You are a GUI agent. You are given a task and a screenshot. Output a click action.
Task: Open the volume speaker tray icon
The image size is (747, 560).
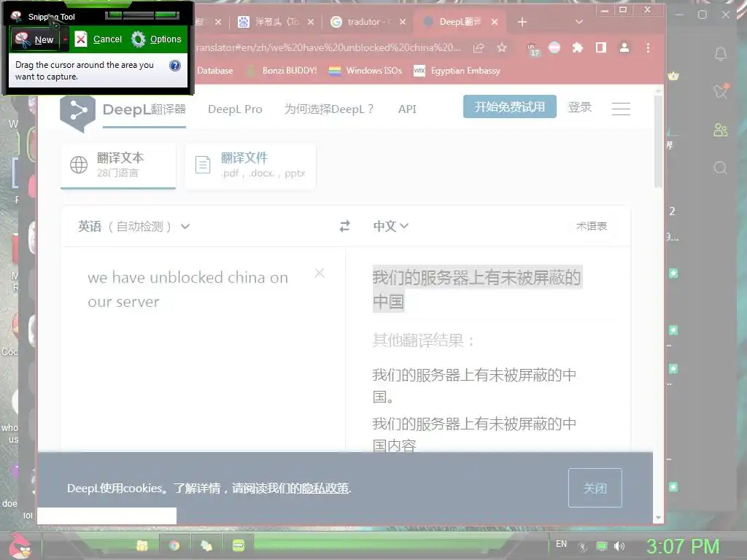619,546
